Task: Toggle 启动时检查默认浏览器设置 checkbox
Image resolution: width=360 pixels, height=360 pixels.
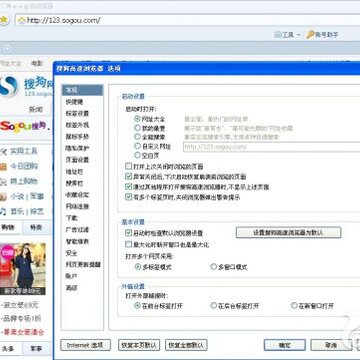Action: point(128,233)
